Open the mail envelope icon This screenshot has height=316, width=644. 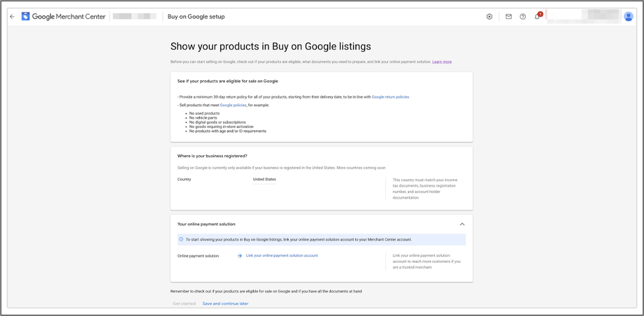[508, 17]
